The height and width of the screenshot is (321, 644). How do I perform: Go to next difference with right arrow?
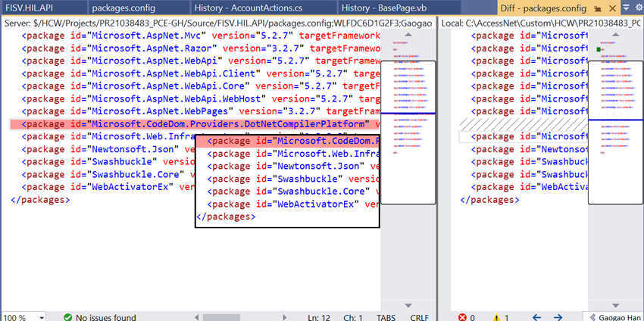coord(558,317)
